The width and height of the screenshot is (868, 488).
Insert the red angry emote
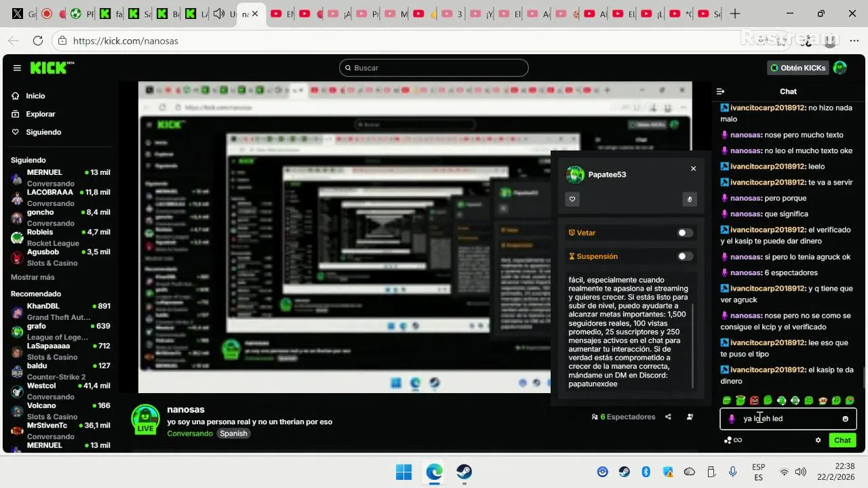coord(754,401)
